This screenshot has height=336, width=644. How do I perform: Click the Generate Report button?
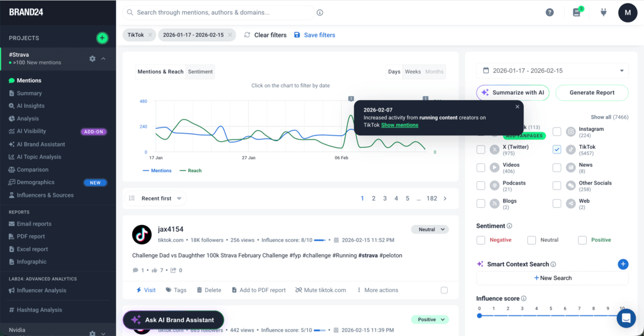click(x=592, y=92)
